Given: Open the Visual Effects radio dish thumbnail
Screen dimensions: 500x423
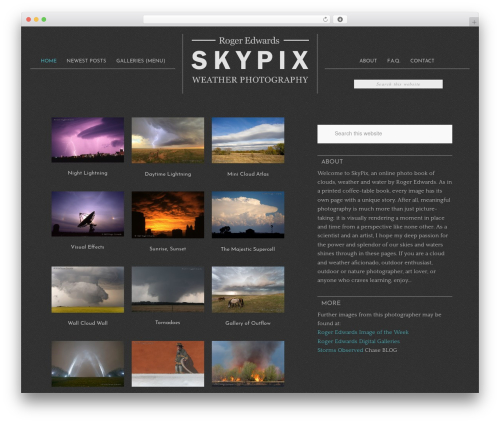Looking at the screenshot, I should coord(88,214).
